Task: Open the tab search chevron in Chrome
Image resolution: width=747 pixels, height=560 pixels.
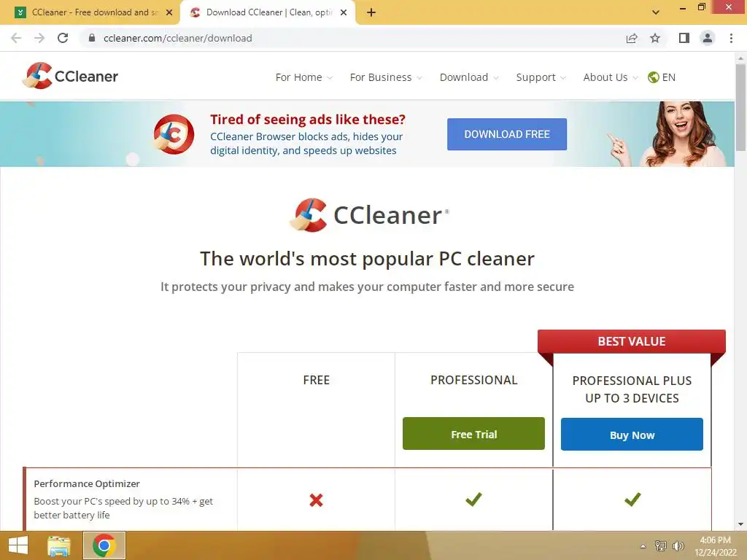Action: [x=656, y=12]
